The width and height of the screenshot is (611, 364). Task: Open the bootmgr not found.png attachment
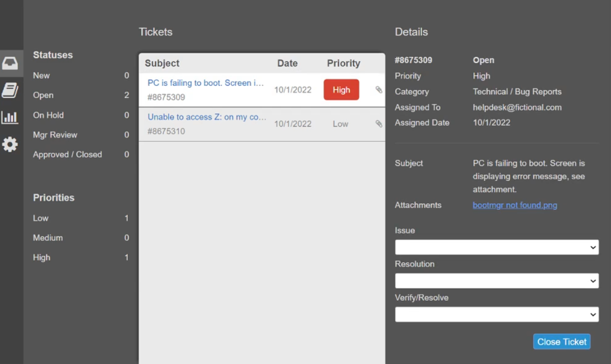pyautogui.click(x=515, y=205)
